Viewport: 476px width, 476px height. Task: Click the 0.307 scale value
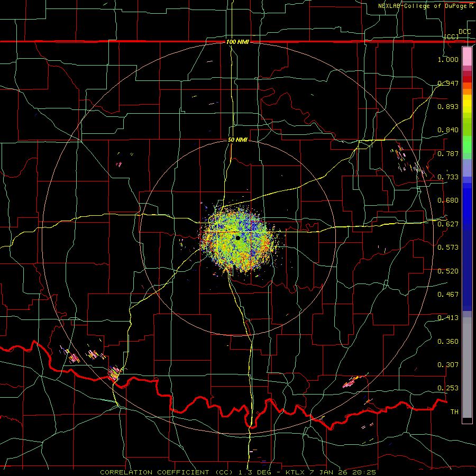pyautogui.click(x=448, y=364)
